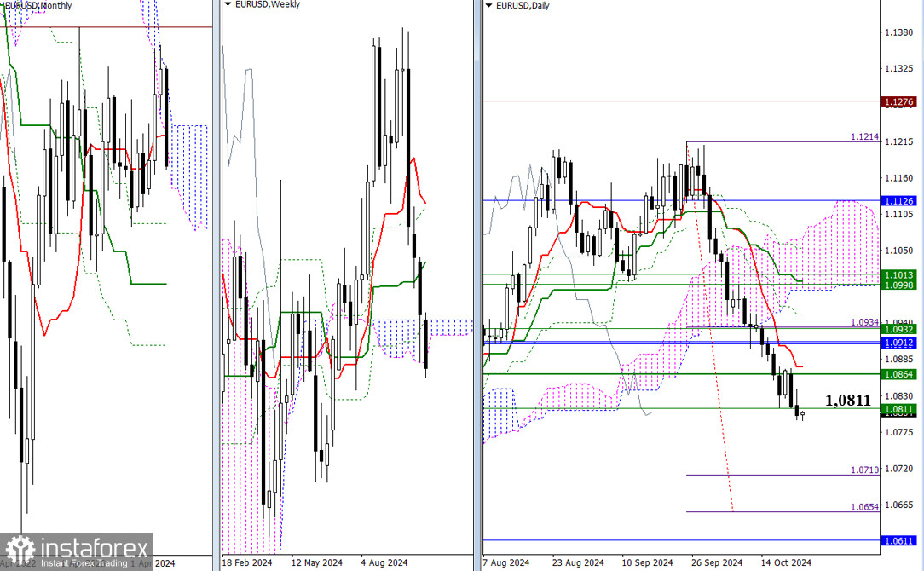Select the green 1.0811 price level tag
924x571 pixels.
tap(898, 410)
